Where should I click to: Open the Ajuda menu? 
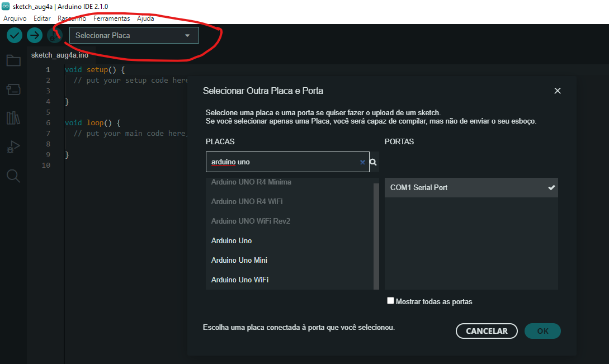(x=145, y=18)
